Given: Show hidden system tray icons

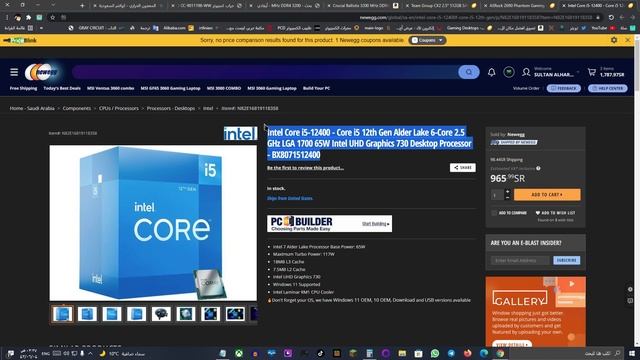Looking at the screenshot, I should 90,353.
